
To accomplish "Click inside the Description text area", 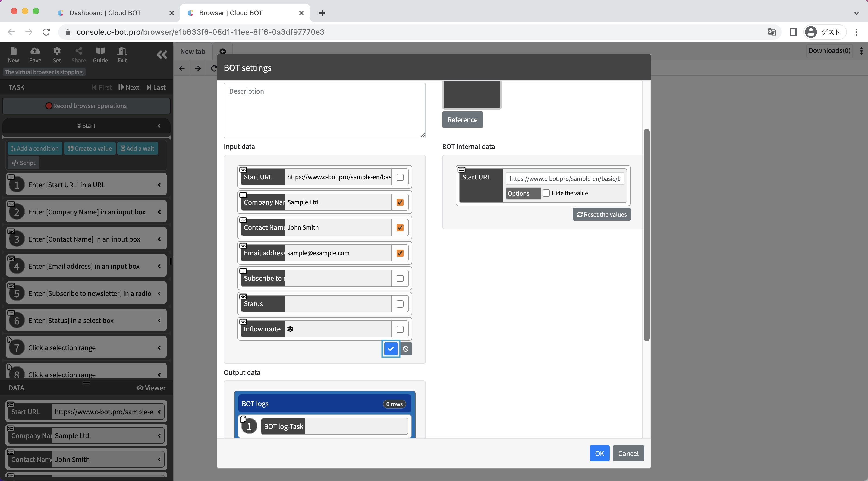I will [324, 110].
